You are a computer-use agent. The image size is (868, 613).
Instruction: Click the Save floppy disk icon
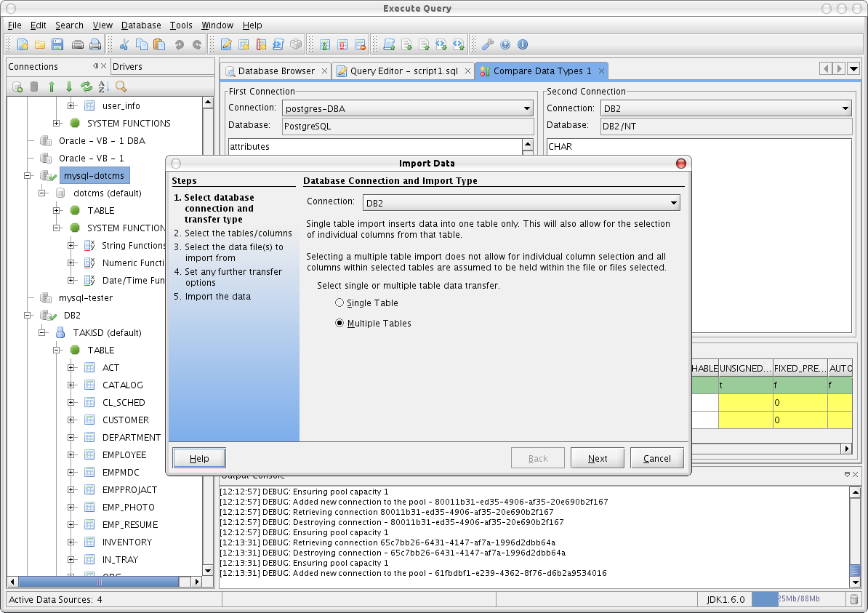point(57,44)
